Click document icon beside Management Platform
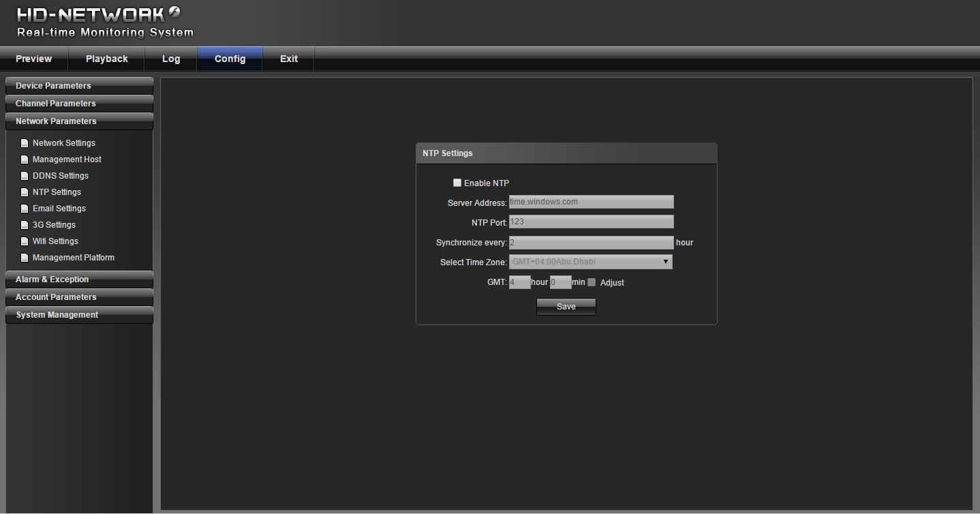980x514 pixels. (25, 258)
